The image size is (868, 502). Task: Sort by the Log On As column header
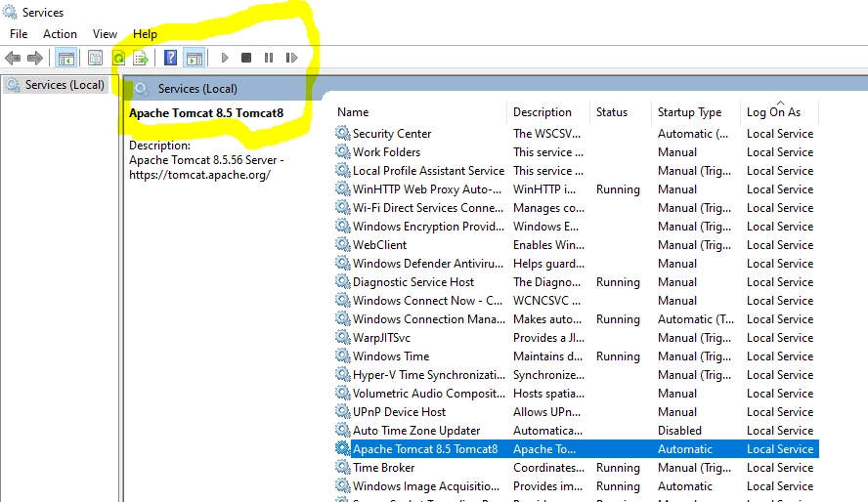773,112
